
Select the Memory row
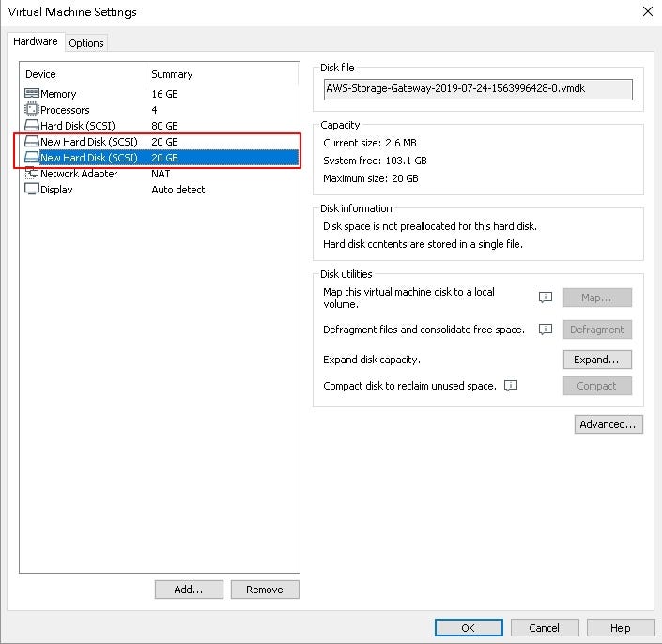coord(160,94)
